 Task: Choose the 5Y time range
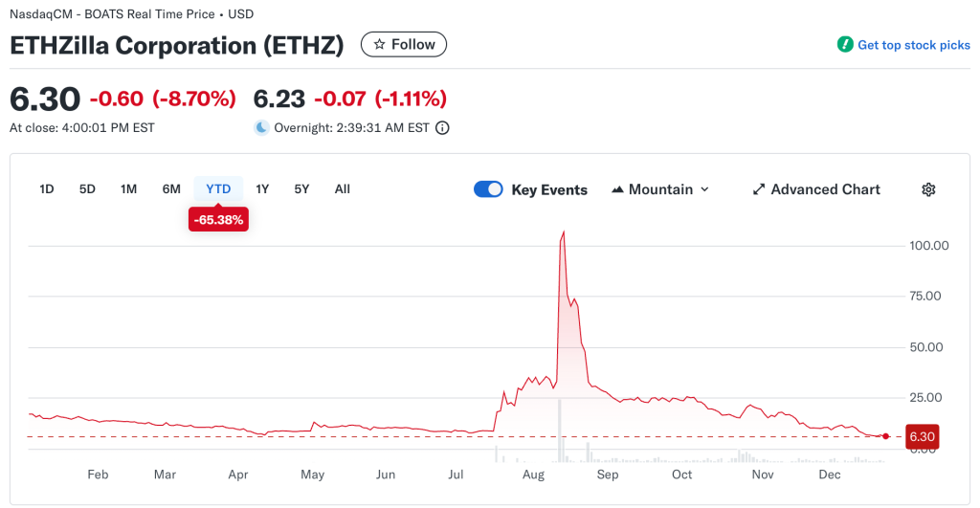(x=301, y=189)
